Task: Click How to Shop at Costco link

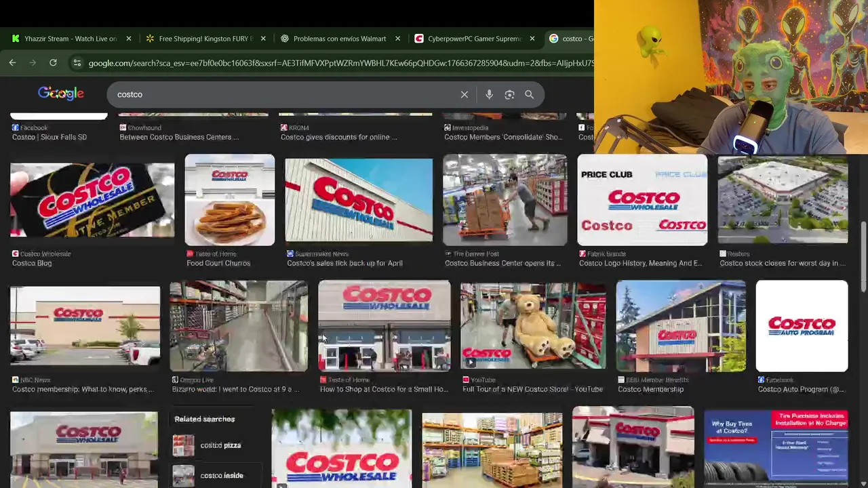Action: pos(384,389)
